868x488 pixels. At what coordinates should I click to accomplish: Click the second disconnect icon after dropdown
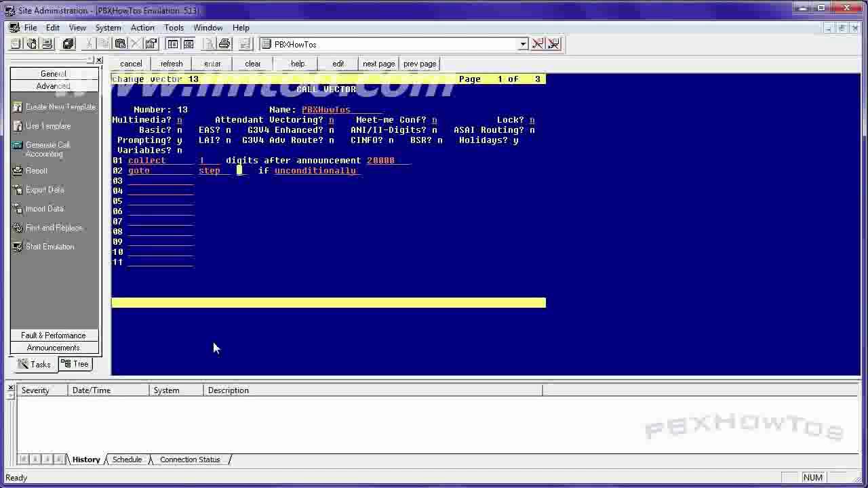click(554, 44)
